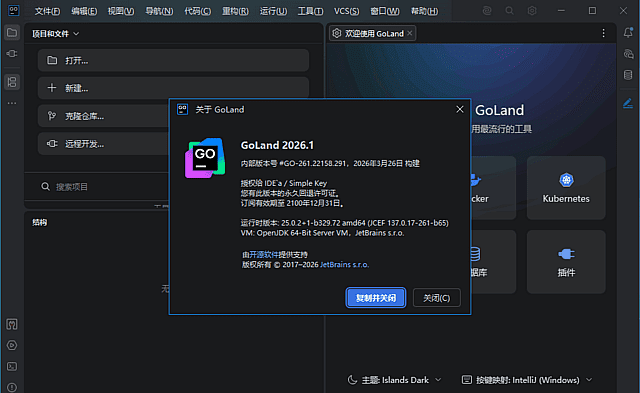Open the 窗口(W) menu
This screenshot has height=393, width=640.
pyautogui.click(x=385, y=11)
